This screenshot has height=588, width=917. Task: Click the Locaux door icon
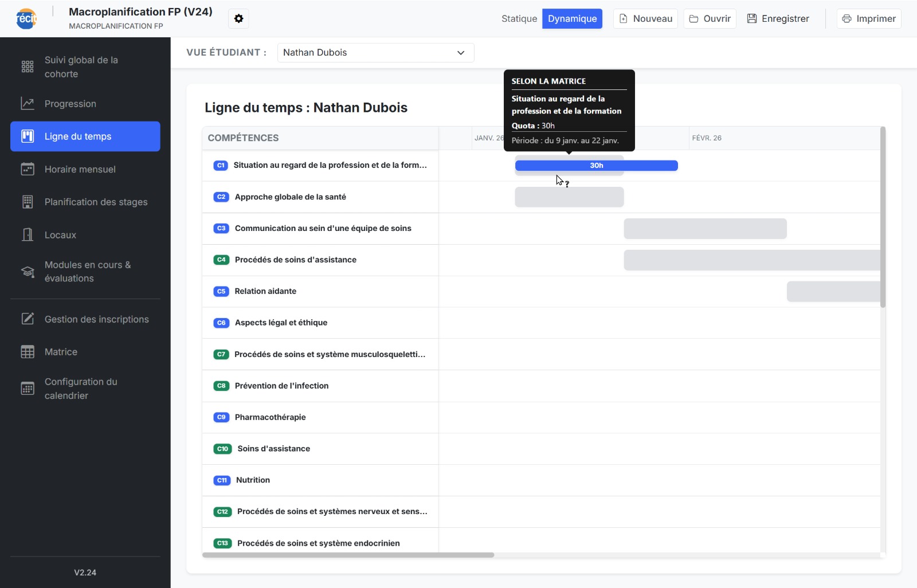pyautogui.click(x=28, y=235)
